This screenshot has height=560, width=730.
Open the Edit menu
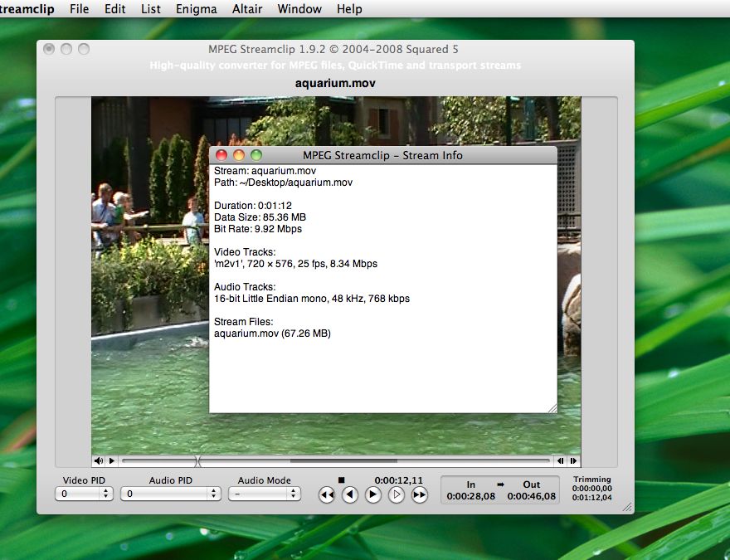[115, 9]
